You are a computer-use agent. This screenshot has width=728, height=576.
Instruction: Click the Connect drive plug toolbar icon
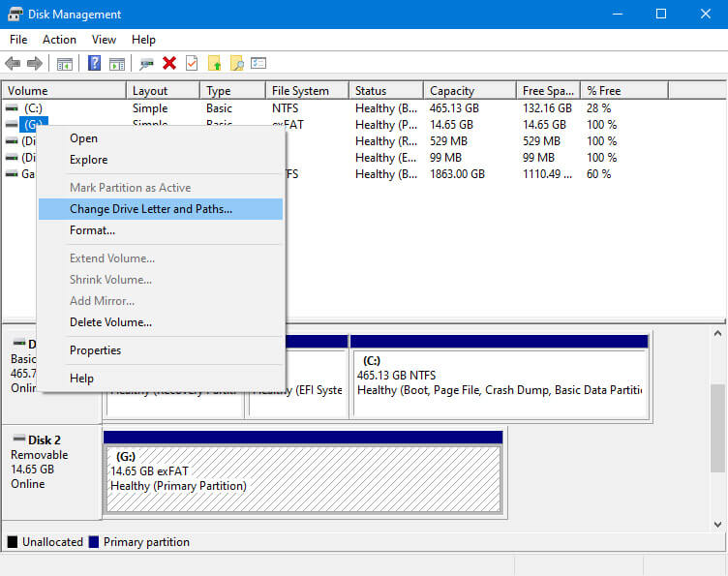(147, 64)
